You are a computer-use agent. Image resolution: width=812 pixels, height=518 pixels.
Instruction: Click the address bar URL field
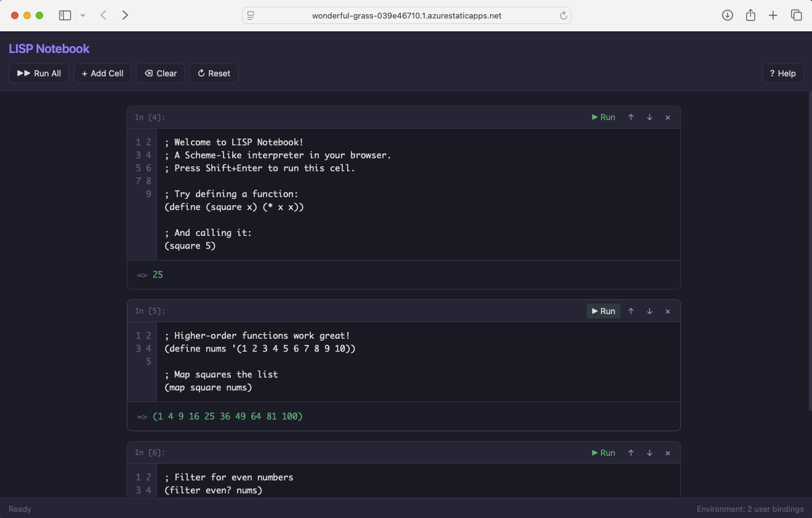[406, 15]
